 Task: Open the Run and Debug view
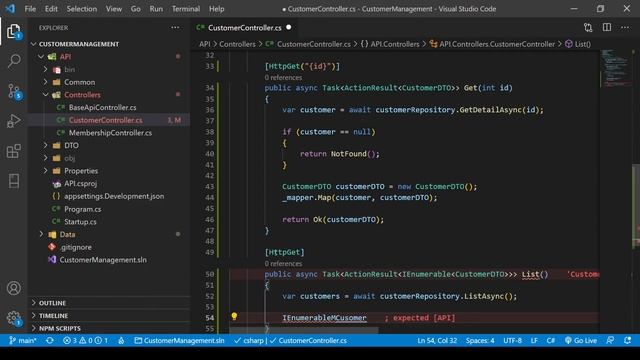point(13,121)
